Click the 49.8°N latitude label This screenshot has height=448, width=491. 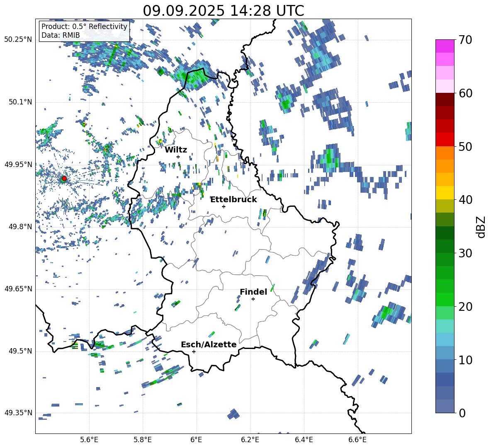pyautogui.click(x=20, y=227)
